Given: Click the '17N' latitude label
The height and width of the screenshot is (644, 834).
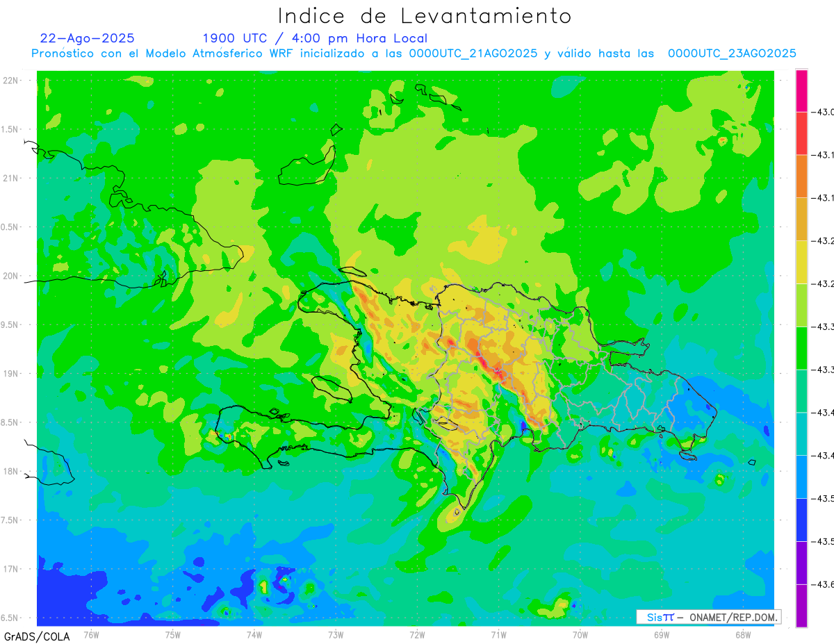Looking at the screenshot, I should pyautogui.click(x=10, y=569).
